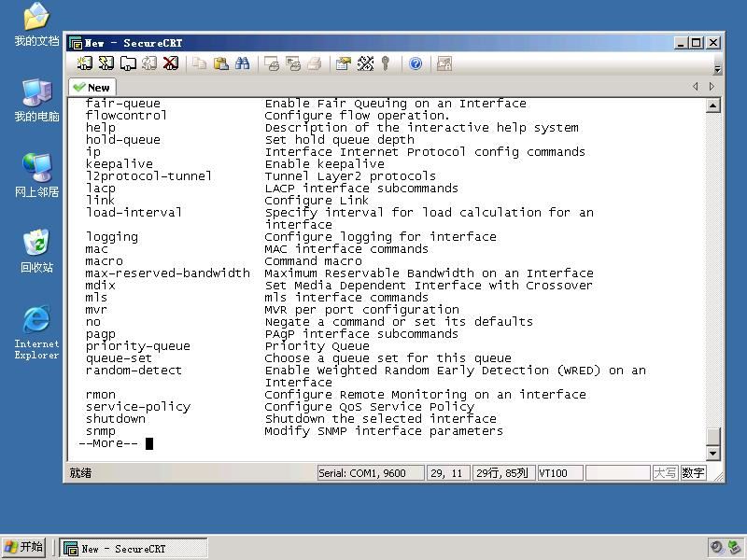Click the system tray speaker icon
This screenshot has width=747, height=560.
716,547
